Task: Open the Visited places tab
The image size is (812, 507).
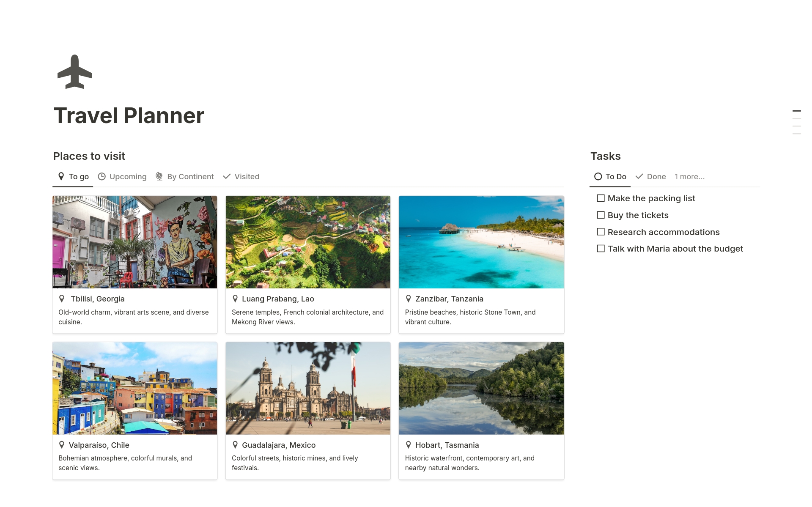Action: coord(241,177)
